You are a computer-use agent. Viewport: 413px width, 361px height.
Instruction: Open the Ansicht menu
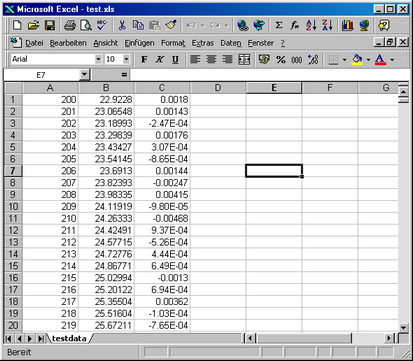[106, 43]
